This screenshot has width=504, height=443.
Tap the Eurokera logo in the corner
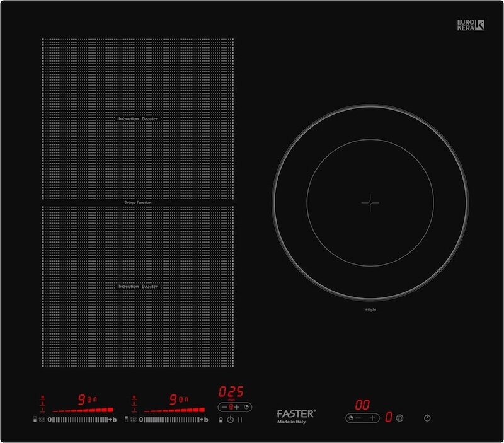pos(471,25)
